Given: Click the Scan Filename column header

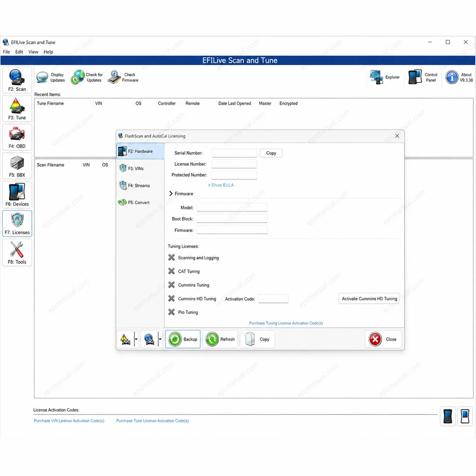Looking at the screenshot, I should point(51,165).
